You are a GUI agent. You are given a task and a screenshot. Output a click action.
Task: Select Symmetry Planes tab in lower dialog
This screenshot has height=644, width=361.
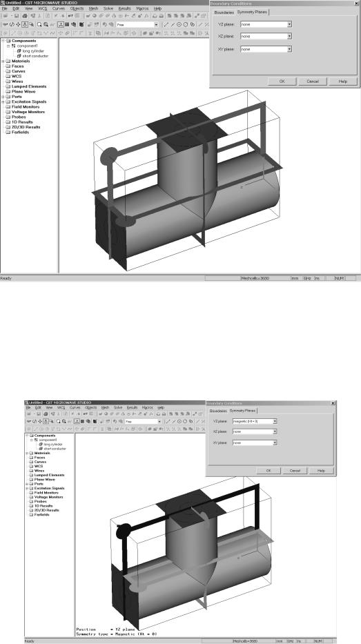242,411
